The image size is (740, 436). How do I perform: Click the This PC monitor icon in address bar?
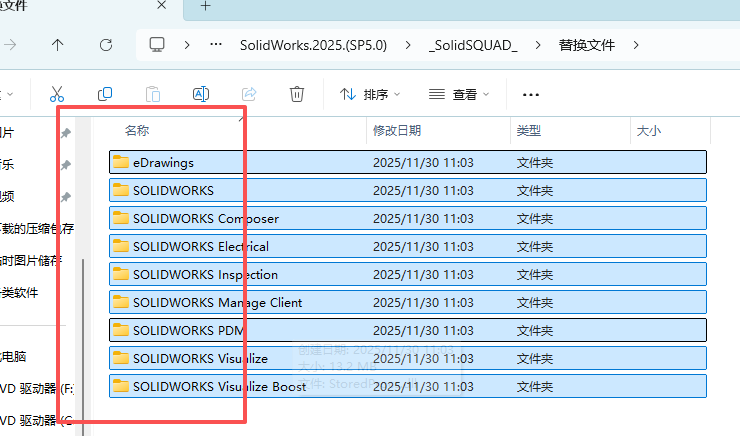(157, 45)
